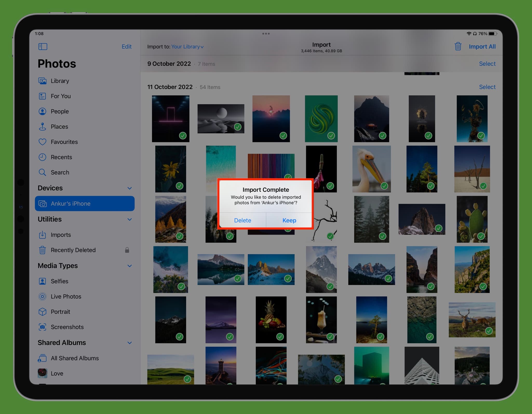
Task: Open the lighthouse at dusk thumbnail
Action: tap(221, 365)
